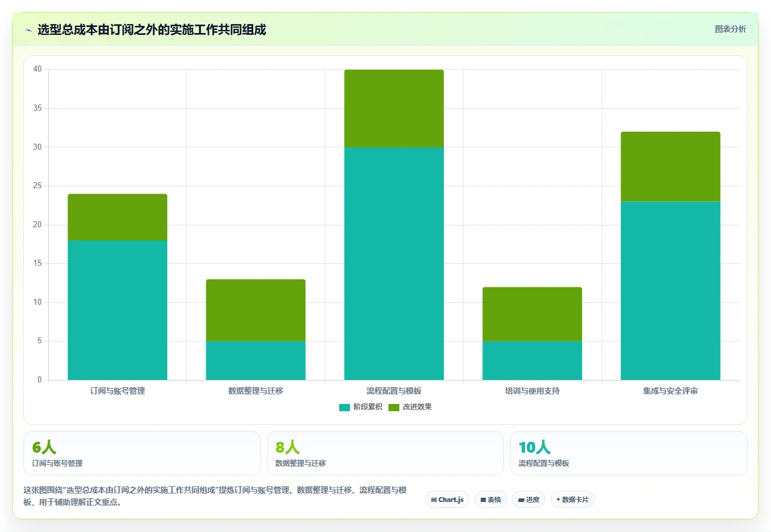Select the 数据卡片 tag chip
Screen dimensions: 771x532
click(x=573, y=500)
